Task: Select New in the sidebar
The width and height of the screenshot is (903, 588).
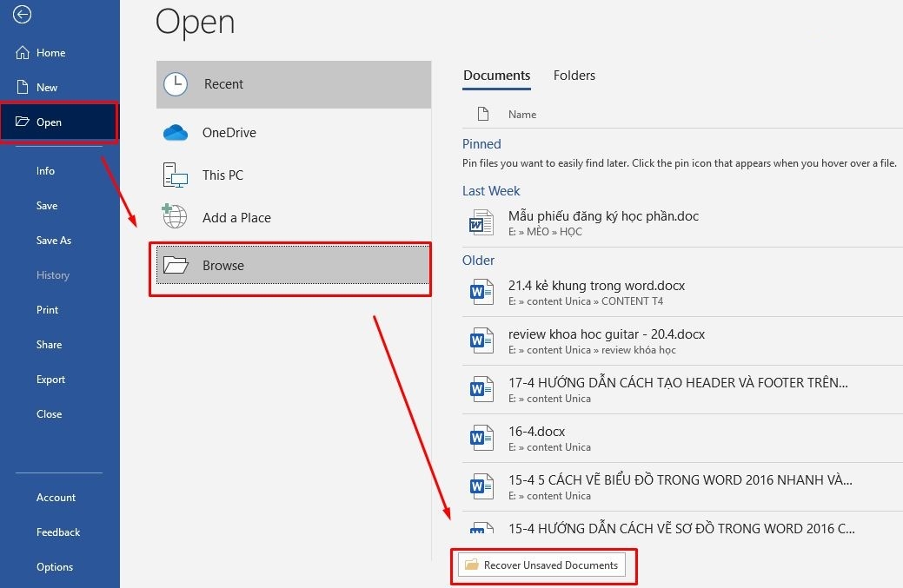Action: [60, 88]
